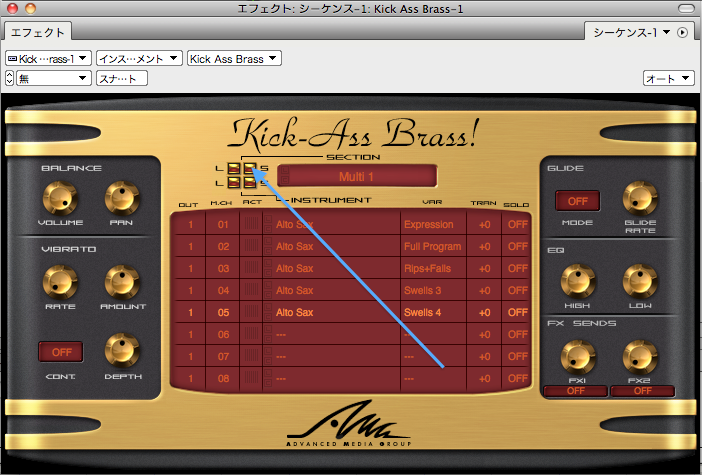Click the L load icon in row 04

point(268,285)
